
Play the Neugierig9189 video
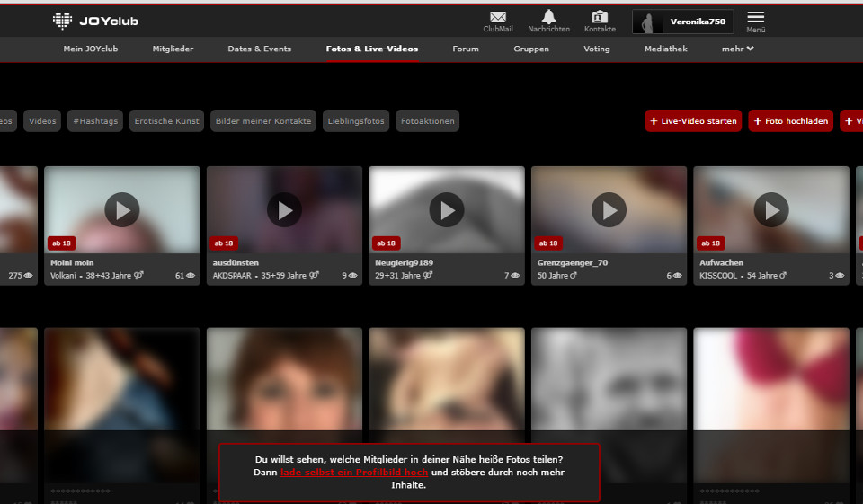(x=447, y=210)
